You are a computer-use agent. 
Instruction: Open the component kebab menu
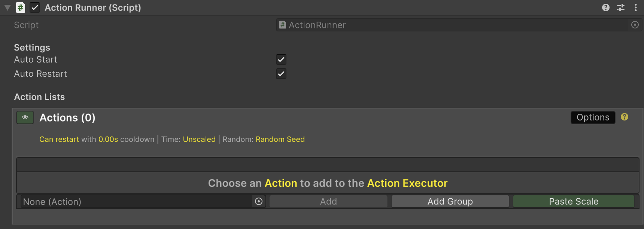click(x=636, y=7)
